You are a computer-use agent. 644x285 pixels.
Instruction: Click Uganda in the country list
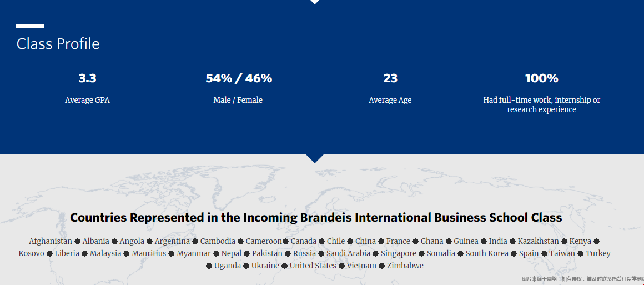coord(228,266)
